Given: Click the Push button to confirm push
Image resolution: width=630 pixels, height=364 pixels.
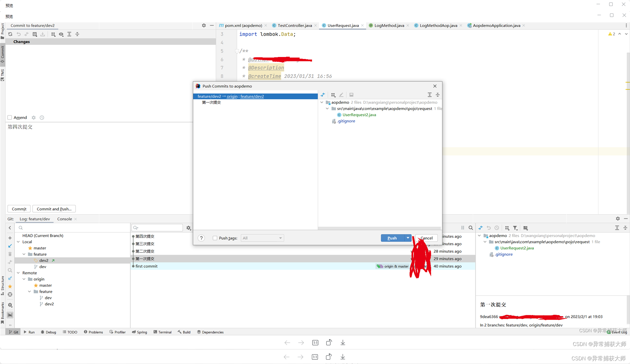Looking at the screenshot, I should pyautogui.click(x=392, y=238).
